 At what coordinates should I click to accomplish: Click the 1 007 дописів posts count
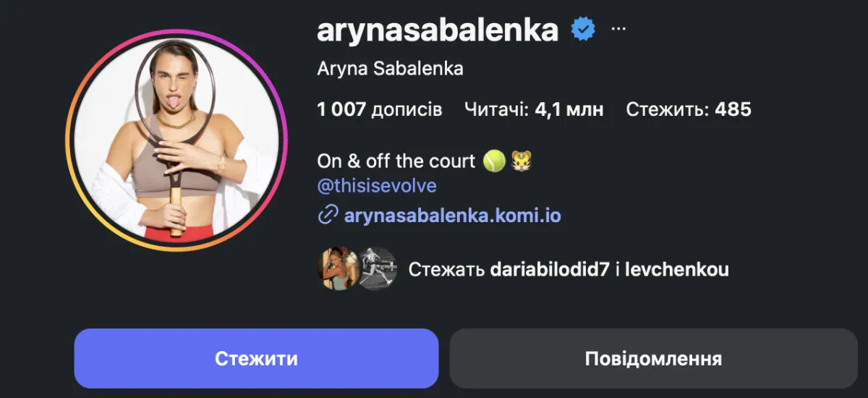pyautogui.click(x=380, y=110)
